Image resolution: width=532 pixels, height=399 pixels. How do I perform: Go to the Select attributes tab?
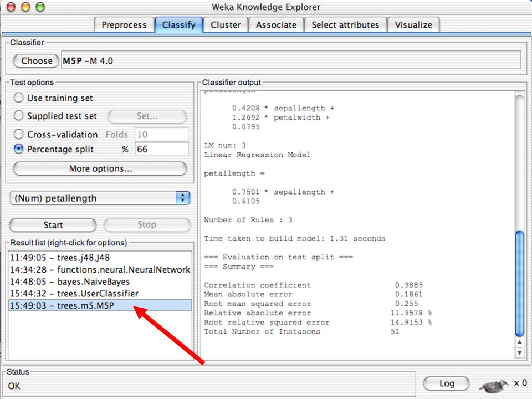tap(345, 25)
